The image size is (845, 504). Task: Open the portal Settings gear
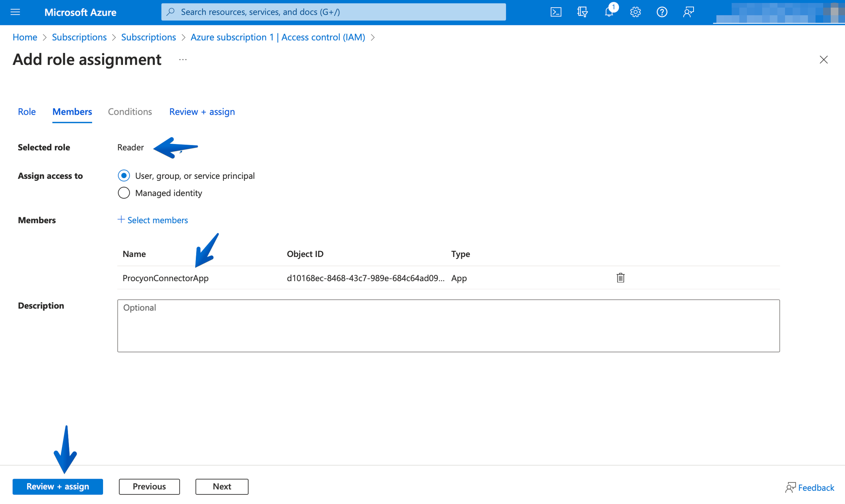(x=635, y=12)
